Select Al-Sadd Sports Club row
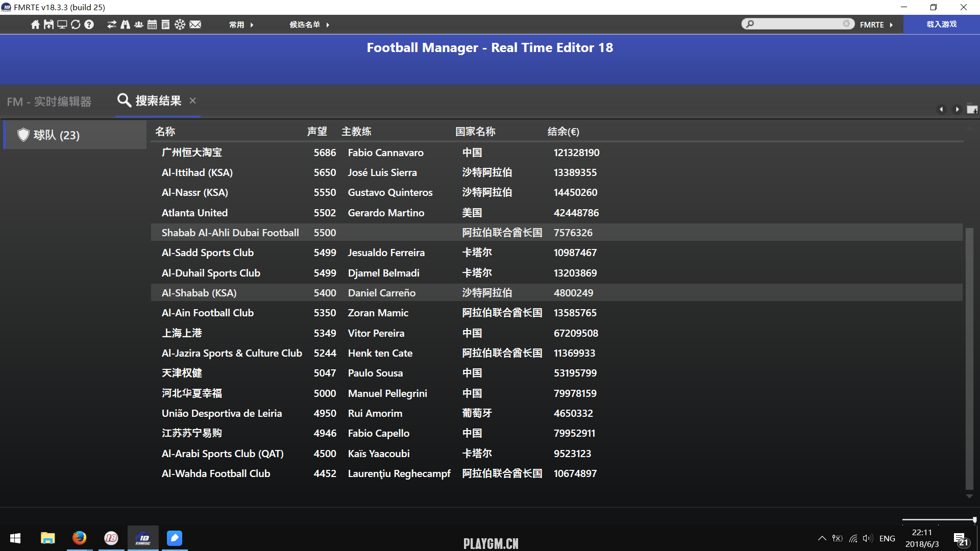 556,253
